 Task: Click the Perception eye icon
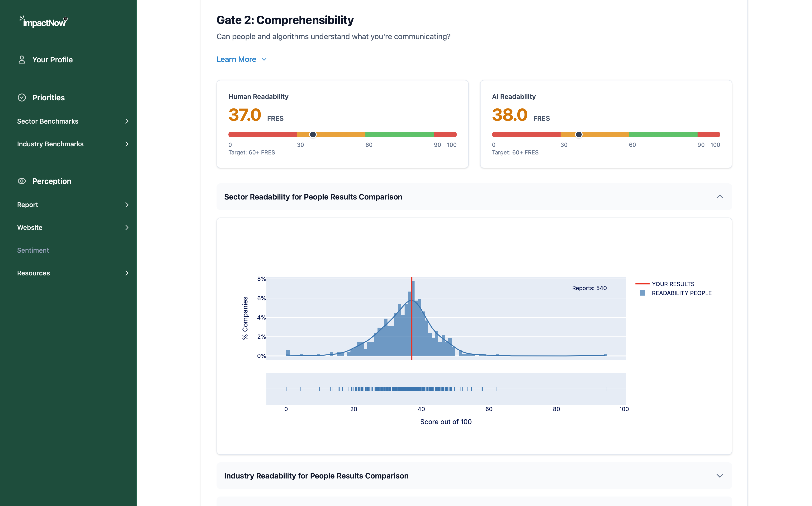(22, 181)
